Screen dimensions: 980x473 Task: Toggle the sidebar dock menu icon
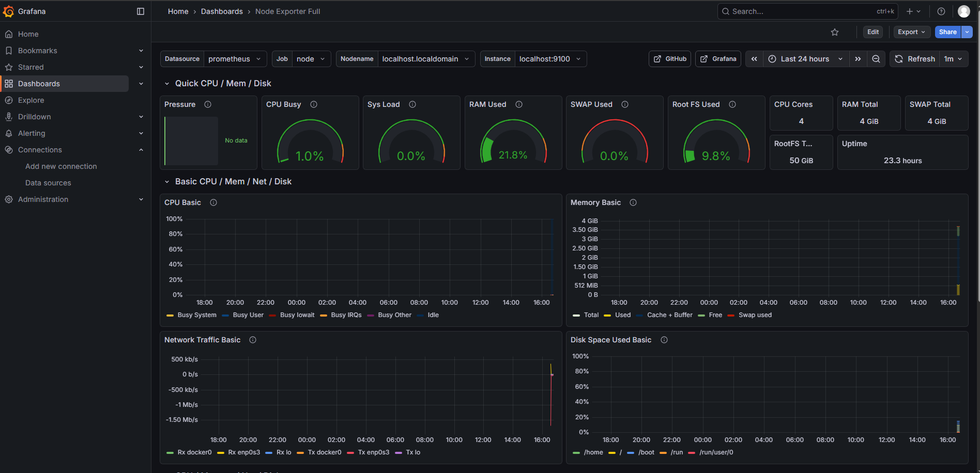[x=140, y=11]
